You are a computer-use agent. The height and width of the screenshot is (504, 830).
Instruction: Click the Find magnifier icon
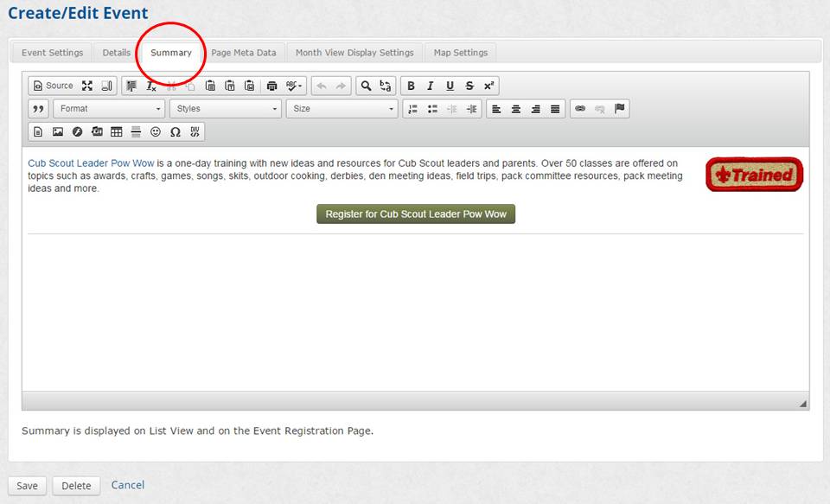[x=366, y=86]
